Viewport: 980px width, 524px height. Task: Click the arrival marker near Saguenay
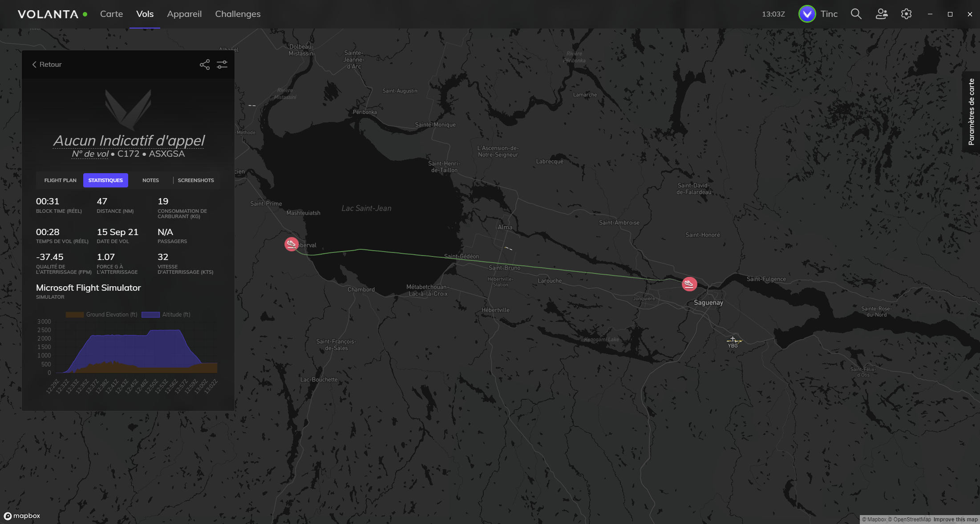point(689,284)
